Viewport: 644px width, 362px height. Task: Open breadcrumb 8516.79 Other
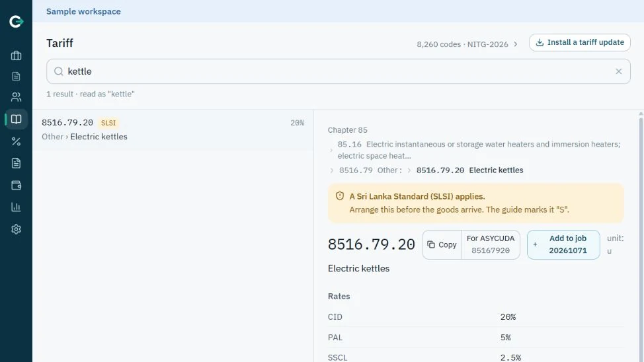point(370,170)
